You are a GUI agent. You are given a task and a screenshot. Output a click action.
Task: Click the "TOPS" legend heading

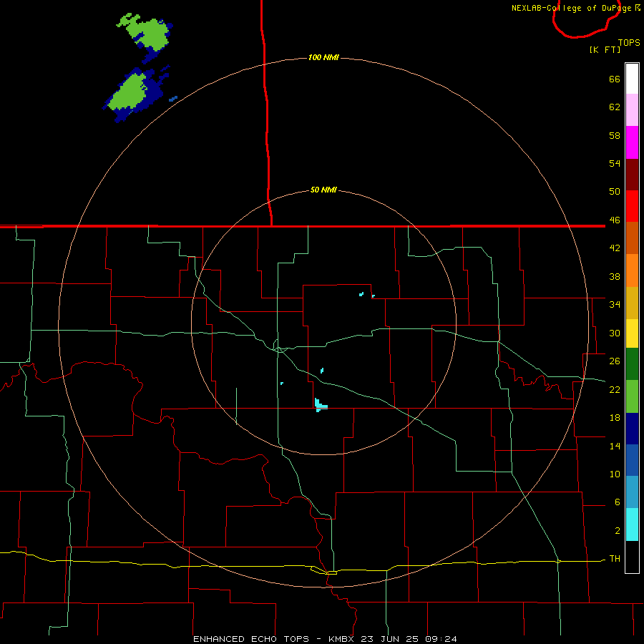click(629, 43)
